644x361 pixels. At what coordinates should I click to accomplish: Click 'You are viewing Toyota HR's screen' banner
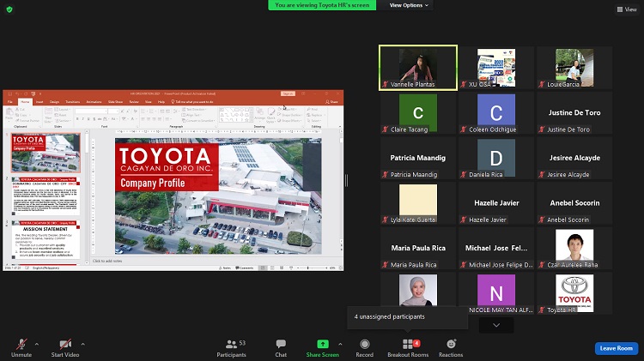pyautogui.click(x=322, y=5)
